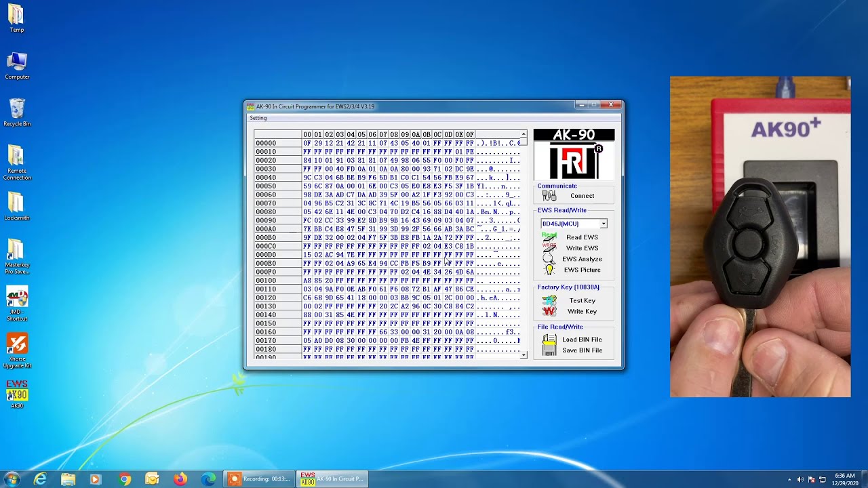
Task: Open the Temp folder on desktop
Action: [x=17, y=19]
